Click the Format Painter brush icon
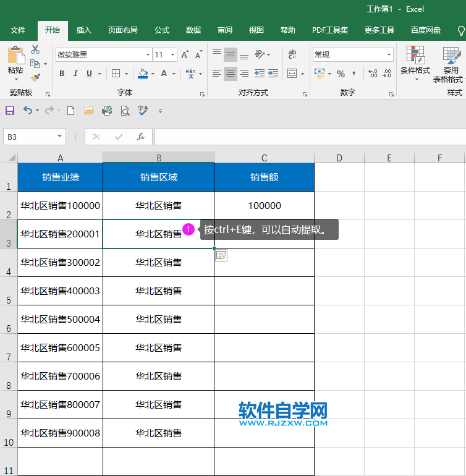The image size is (466, 476). tap(35, 78)
